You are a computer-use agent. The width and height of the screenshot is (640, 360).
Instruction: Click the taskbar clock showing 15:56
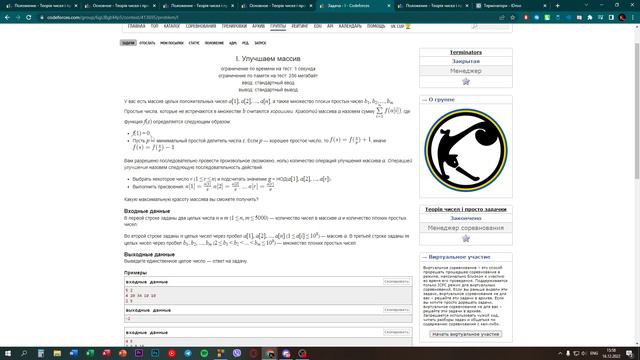pos(611,353)
